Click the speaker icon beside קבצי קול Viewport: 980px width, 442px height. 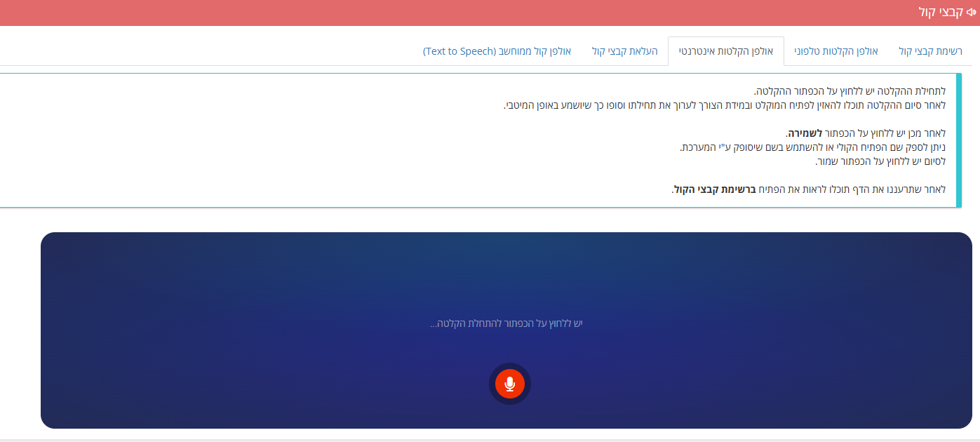(x=971, y=12)
